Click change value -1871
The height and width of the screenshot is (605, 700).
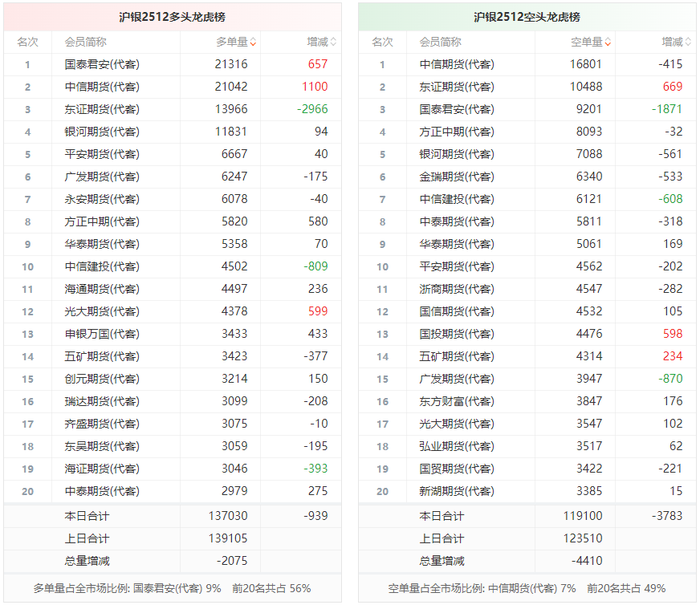[x=667, y=109]
